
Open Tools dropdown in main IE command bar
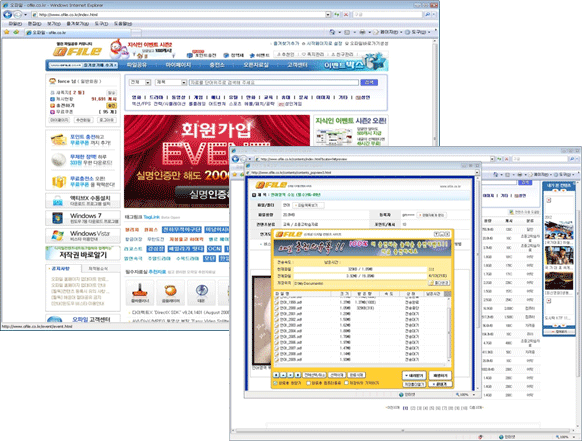pos(418,32)
